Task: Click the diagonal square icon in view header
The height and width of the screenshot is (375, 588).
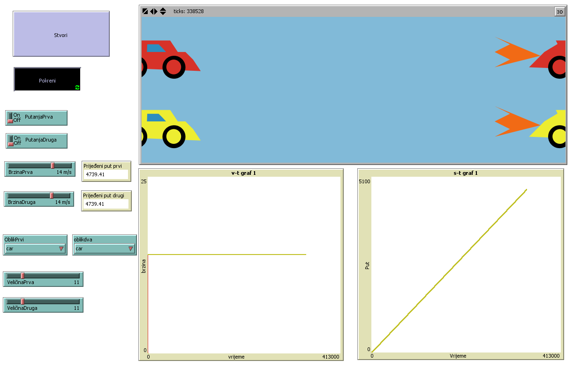Action: click(x=145, y=11)
